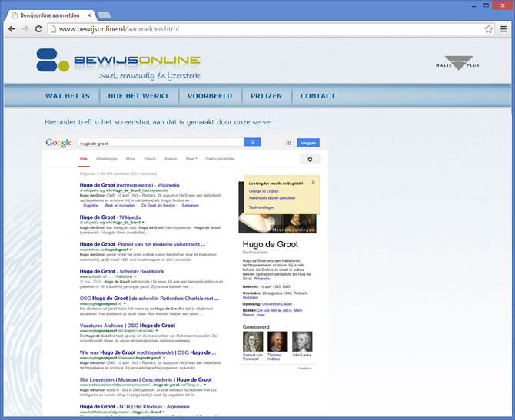
Task: Open 'Slot Loevestein | Museum | Geschiedenis' result
Action: pyautogui.click(x=145, y=379)
